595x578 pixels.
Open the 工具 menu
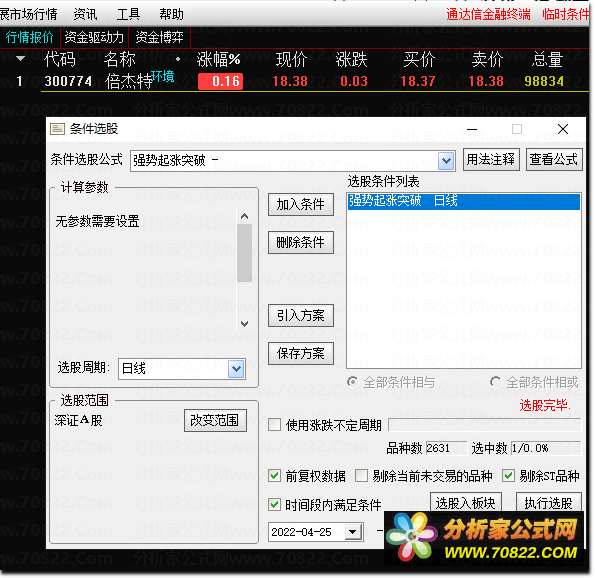point(128,14)
